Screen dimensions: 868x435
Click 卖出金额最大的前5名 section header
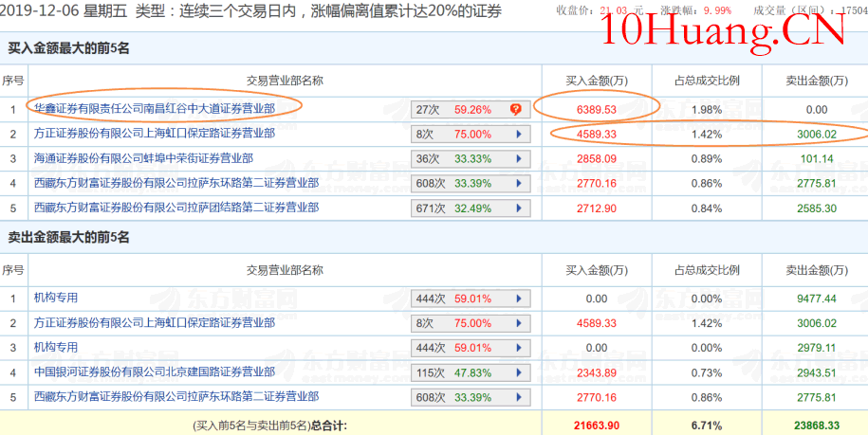68,238
